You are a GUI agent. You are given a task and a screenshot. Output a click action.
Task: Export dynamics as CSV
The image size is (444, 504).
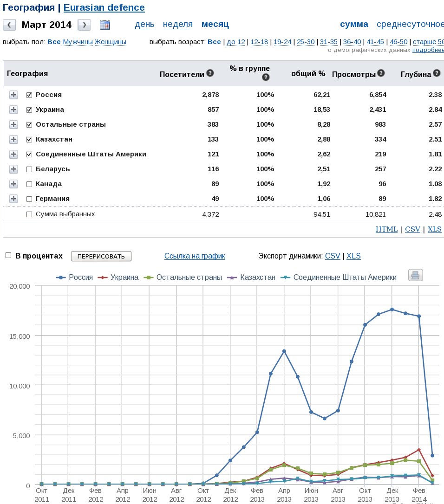(x=333, y=256)
